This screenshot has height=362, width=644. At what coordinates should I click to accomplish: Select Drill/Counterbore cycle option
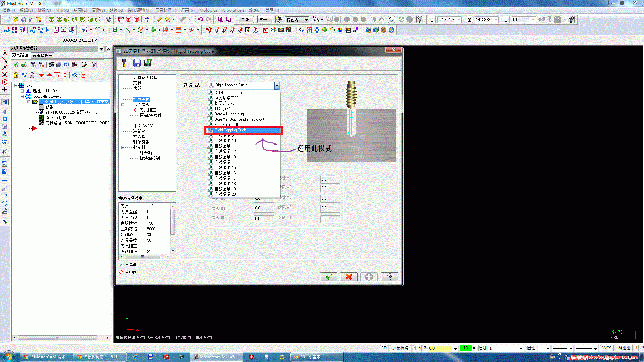pyautogui.click(x=228, y=93)
